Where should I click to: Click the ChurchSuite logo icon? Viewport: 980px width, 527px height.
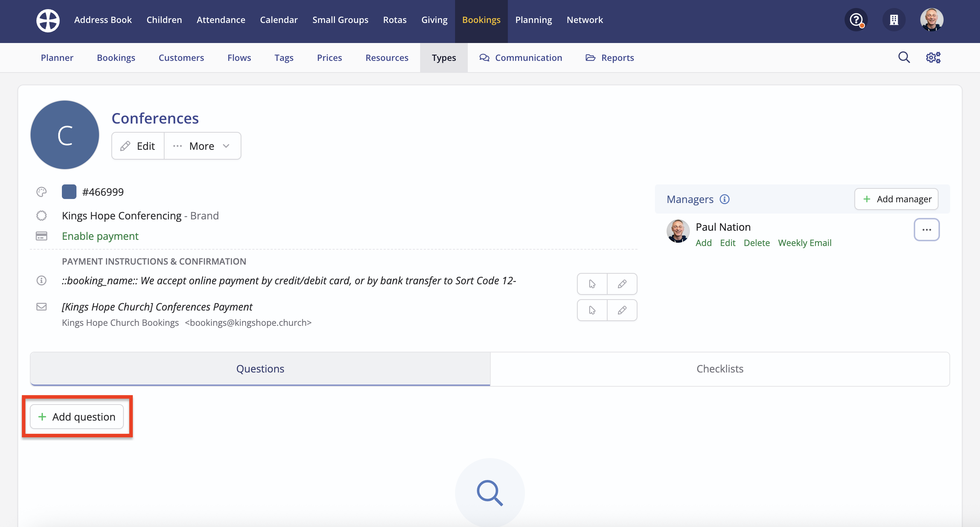pyautogui.click(x=48, y=20)
